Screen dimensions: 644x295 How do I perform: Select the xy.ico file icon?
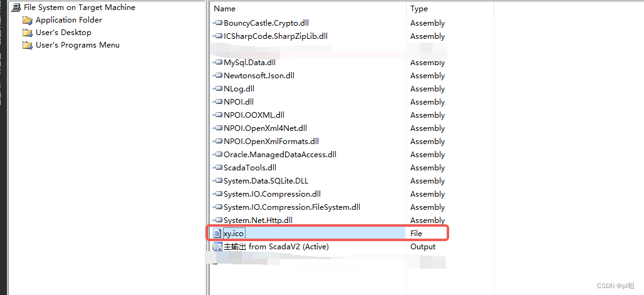point(217,234)
